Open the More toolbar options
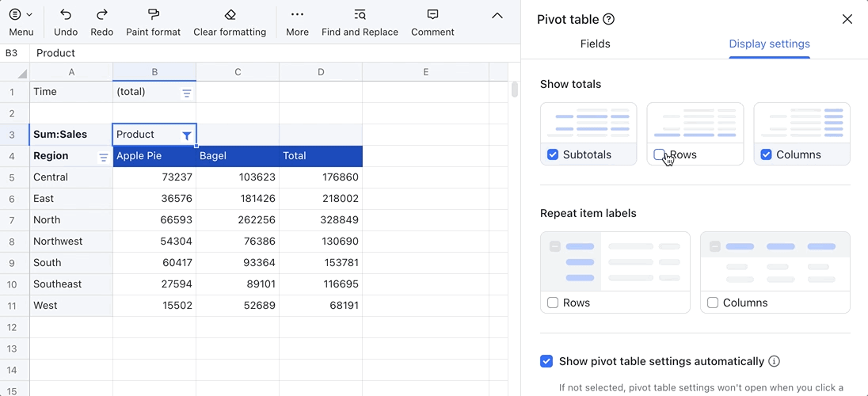868x396 pixels. (297, 15)
